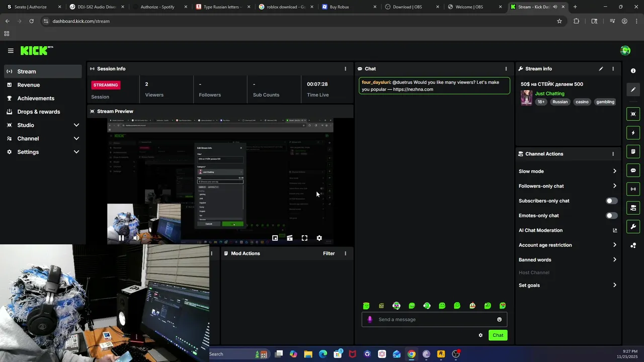Click the three-dots cluster sidebar icon
The image size is (644, 362).
pyautogui.click(x=633, y=245)
